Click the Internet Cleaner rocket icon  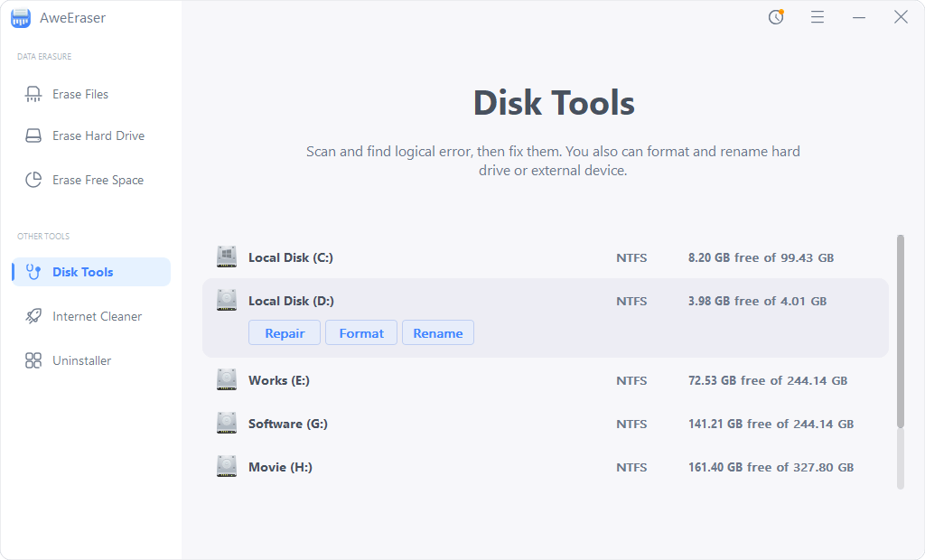33,316
